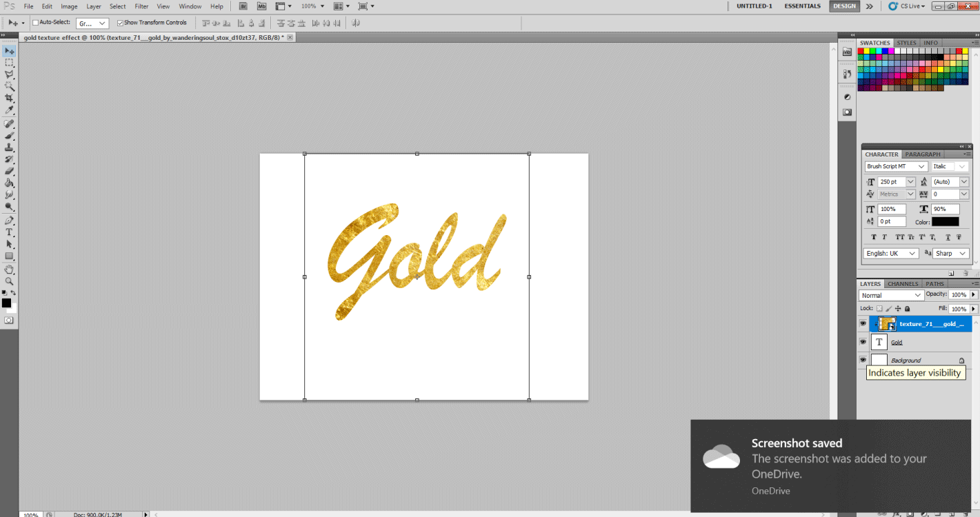Select the Hand tool
Image resolution: width=980 pixels, height=517 pixels.
click(10, 269)
